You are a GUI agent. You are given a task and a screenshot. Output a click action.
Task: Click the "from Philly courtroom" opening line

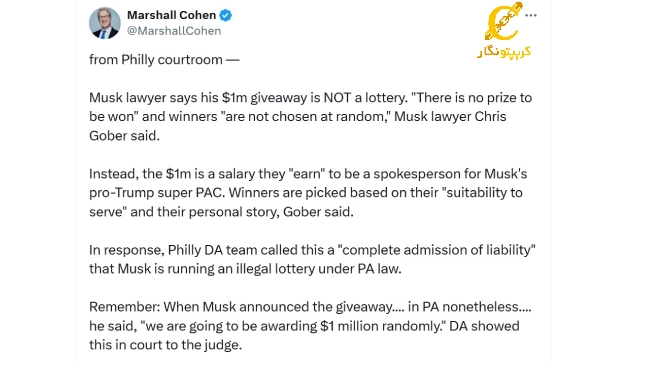(164, 60)
